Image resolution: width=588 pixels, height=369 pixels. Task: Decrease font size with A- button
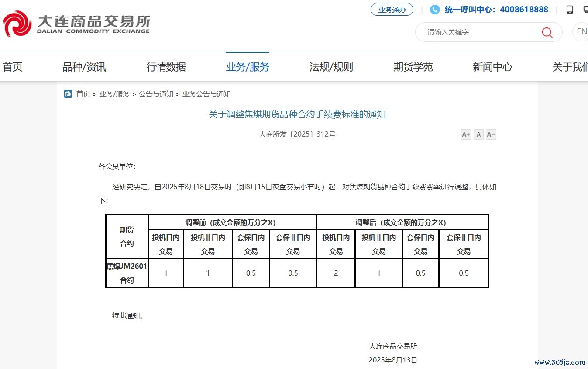[x=491, y=134]
